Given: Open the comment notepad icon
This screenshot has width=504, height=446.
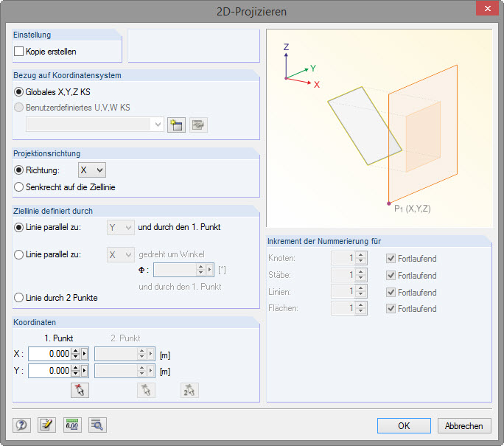Looking at the screenshot, I should point(46,425).
